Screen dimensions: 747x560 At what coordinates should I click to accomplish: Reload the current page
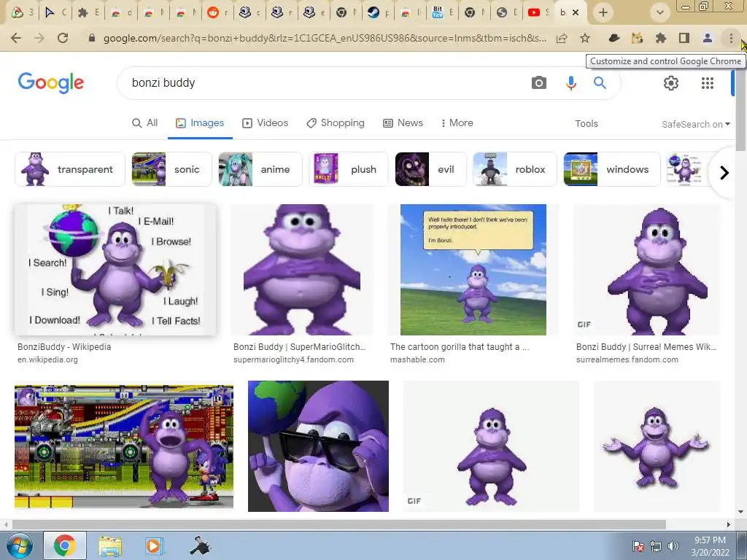[x=63, y=38]
